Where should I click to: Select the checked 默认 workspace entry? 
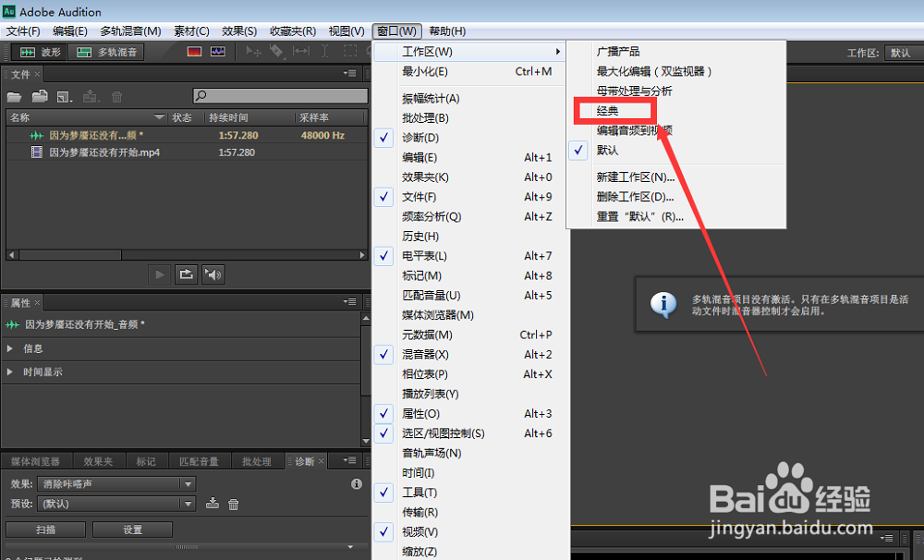click(676, 151)
